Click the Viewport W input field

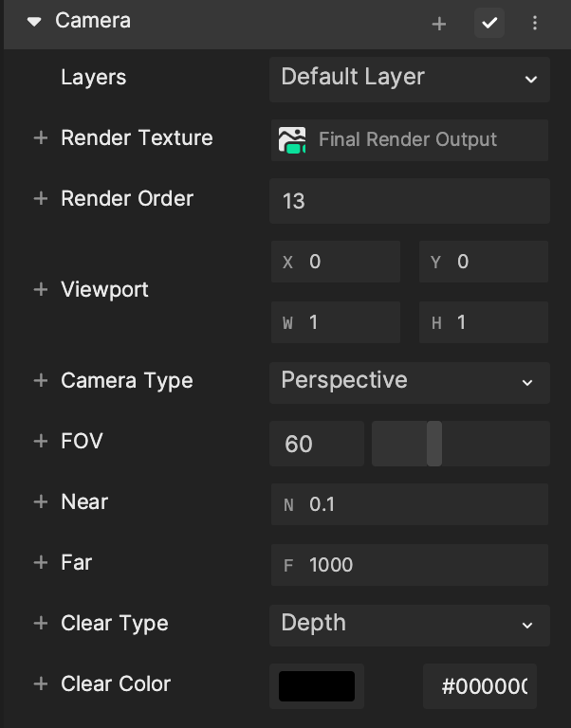336,322
